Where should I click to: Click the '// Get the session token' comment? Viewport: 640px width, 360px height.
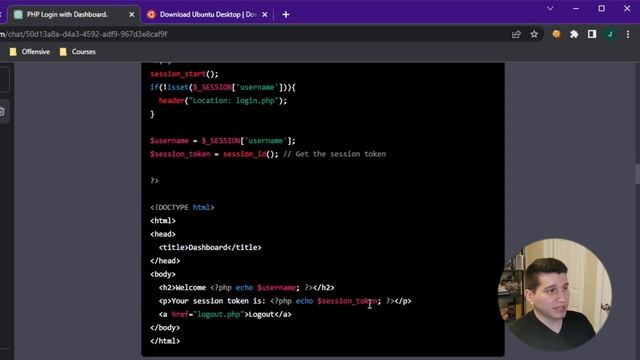point(334,154)
